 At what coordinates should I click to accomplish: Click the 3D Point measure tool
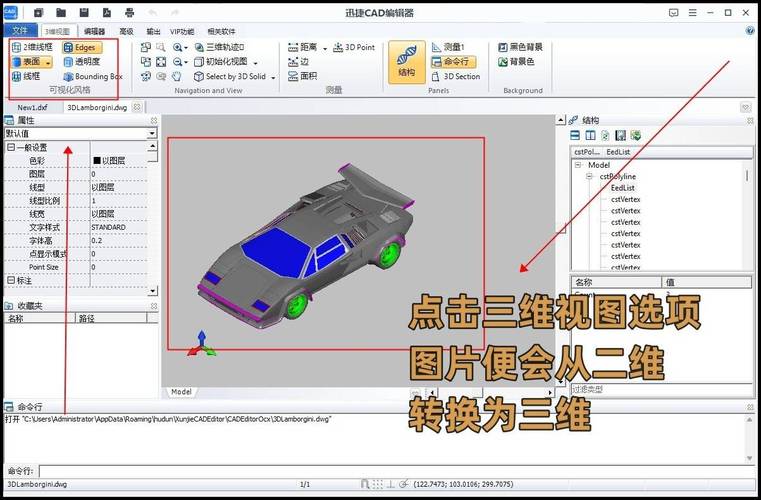(350, 47)
